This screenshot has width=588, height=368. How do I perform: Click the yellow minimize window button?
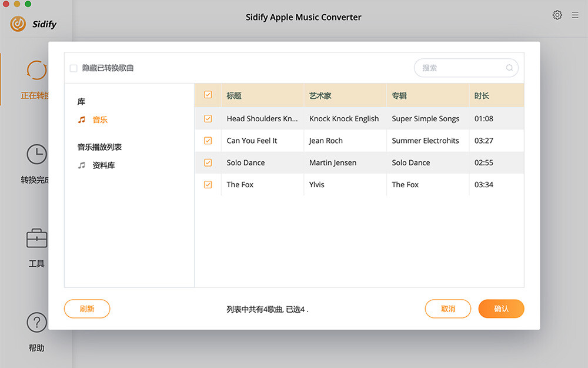(x=17, y=4)
